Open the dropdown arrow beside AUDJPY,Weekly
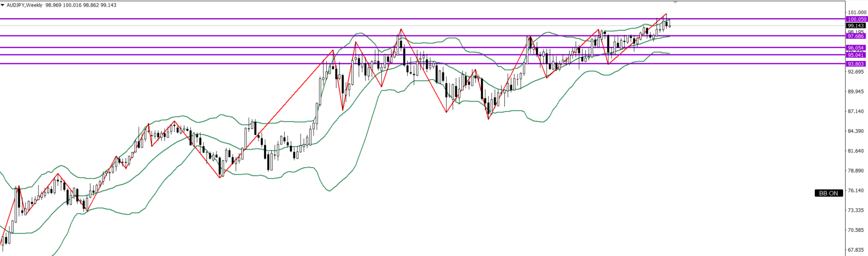The width and height of the screenshot is (868, 256). pos(3,5)
